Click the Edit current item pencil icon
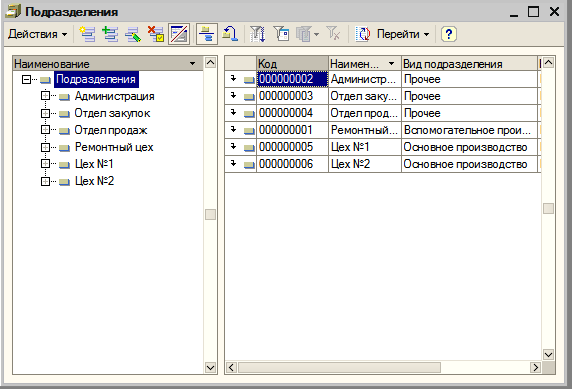 pos(133,34)
